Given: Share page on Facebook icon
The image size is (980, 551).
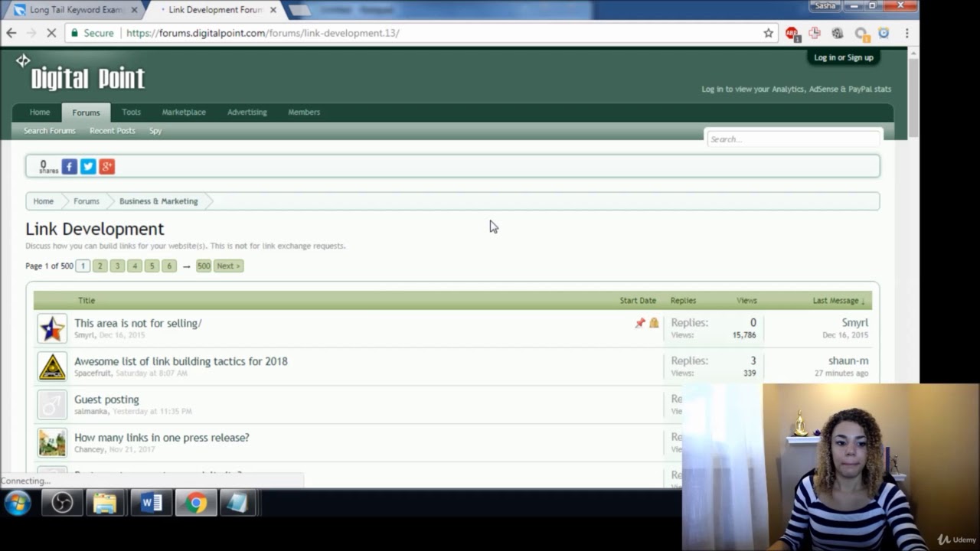Looking at the screenshot, I should click(70, 166).
